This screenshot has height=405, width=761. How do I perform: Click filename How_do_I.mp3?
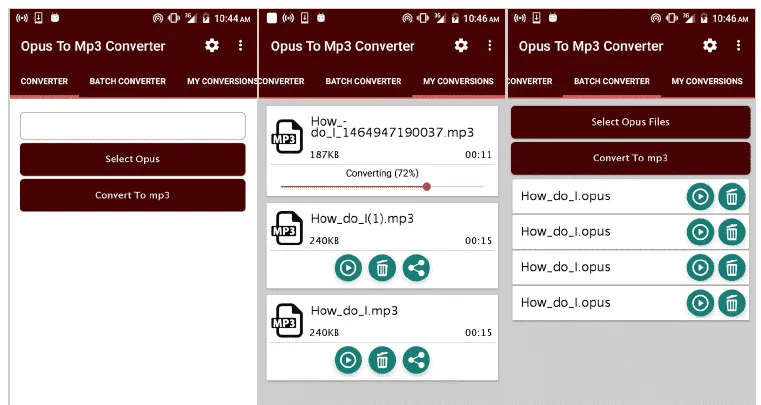354,311
